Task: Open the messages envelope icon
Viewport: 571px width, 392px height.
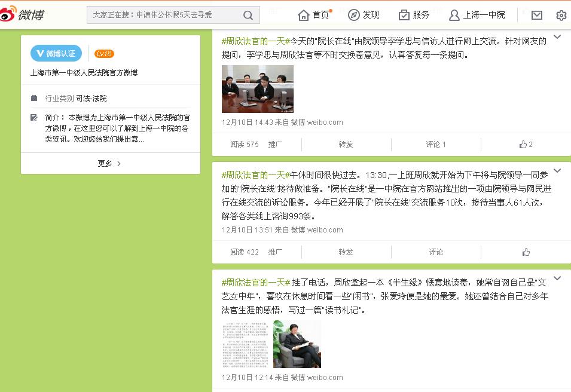Action: (x=537, y=15)
